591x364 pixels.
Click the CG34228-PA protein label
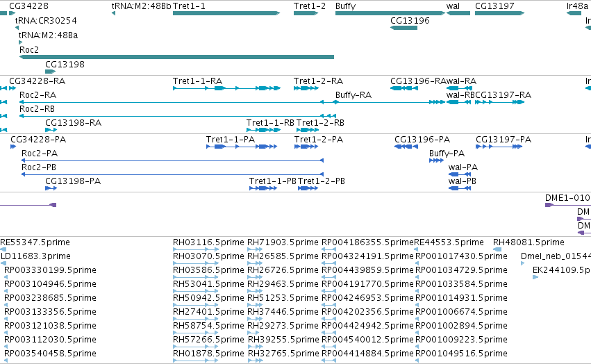(38, 140)
